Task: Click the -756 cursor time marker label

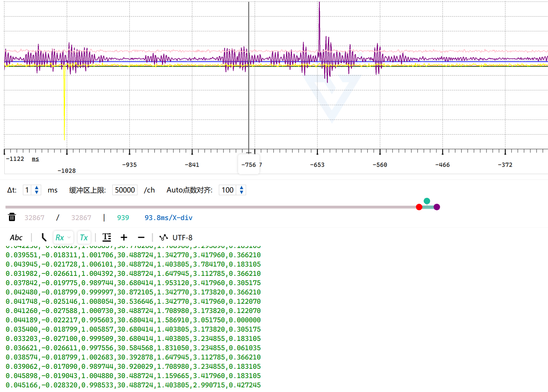Action: [249, 165]
